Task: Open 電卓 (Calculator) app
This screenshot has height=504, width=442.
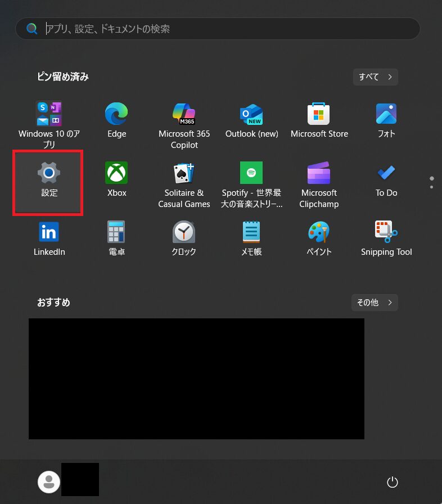Action: click(x=116, y=238)
